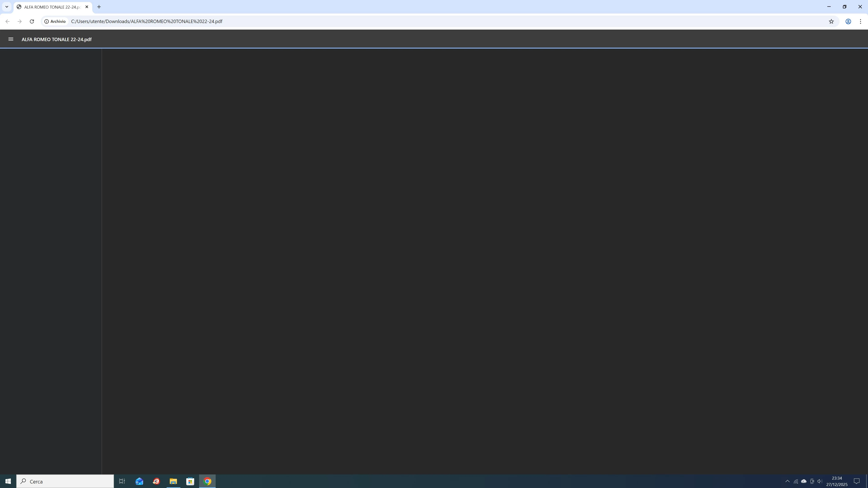Open File Explorer from the taskbar
Screen dimensions: 868x488
pyautogui.click(x=173, y=481)
